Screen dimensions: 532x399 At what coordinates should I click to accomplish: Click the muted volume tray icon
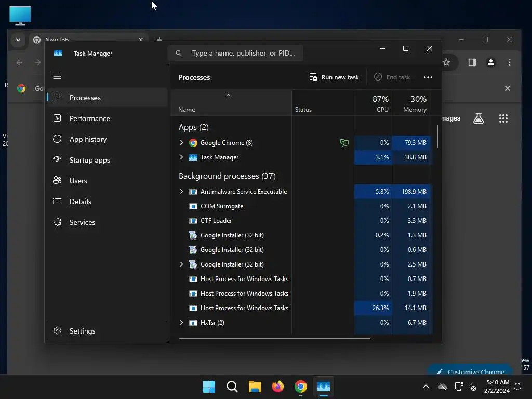pyautogui.click(x=472, y=387)
